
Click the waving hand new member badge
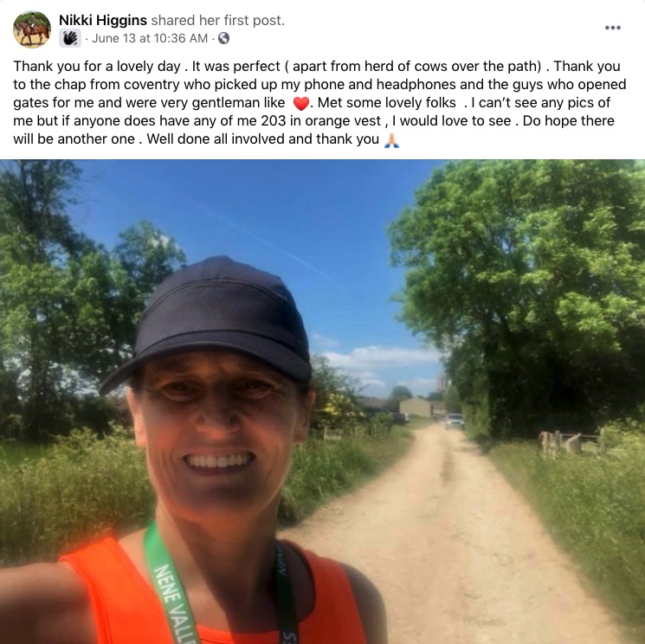tap(69, 38)
